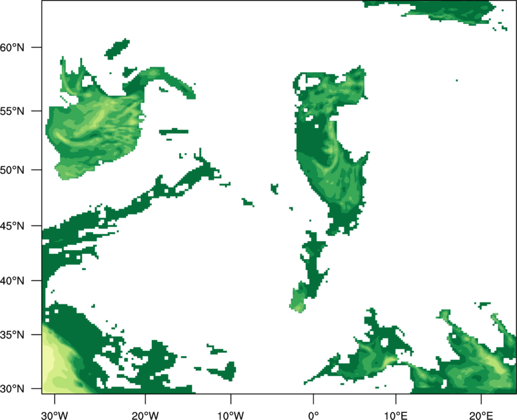
Task: Click the 55°N latitude label
Action: tap(12, 111)
